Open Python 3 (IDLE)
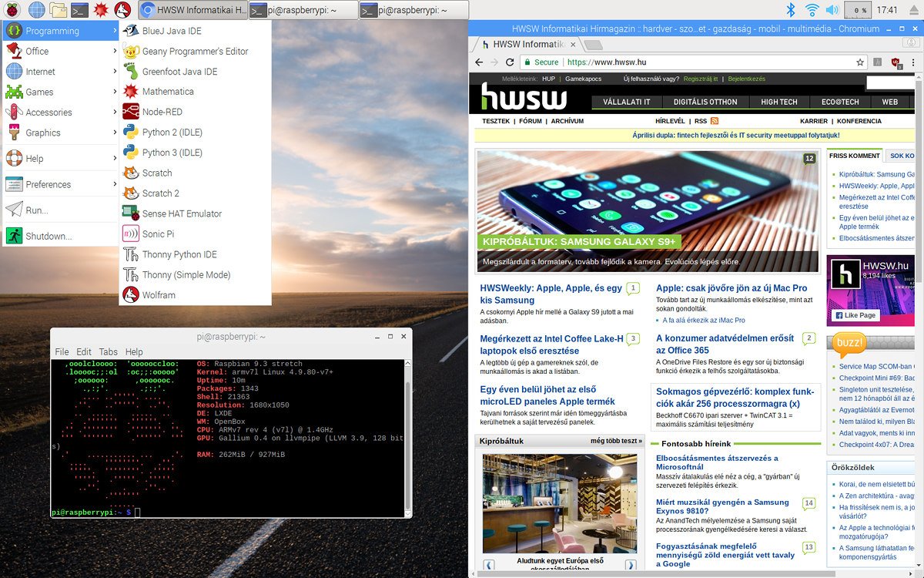Screen dimensions: 924x578 click(195, 153)
